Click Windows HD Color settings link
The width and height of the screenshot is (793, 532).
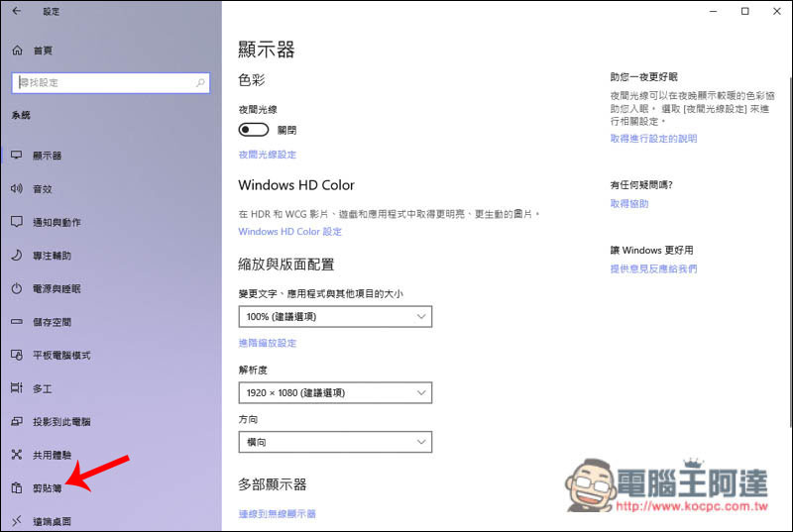pos(289,232)
